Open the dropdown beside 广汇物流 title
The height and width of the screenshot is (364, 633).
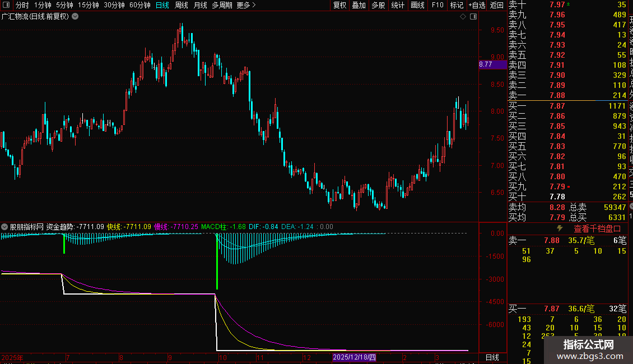point(75,17)
